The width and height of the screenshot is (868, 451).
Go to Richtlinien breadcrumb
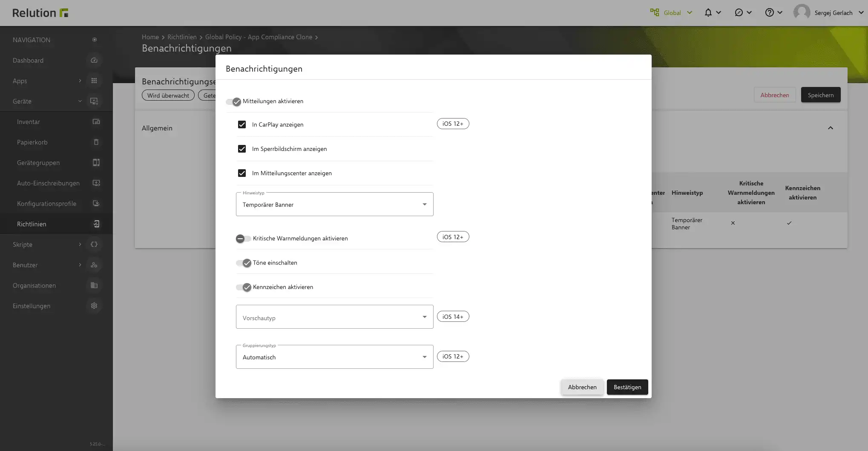pos(182,37)
